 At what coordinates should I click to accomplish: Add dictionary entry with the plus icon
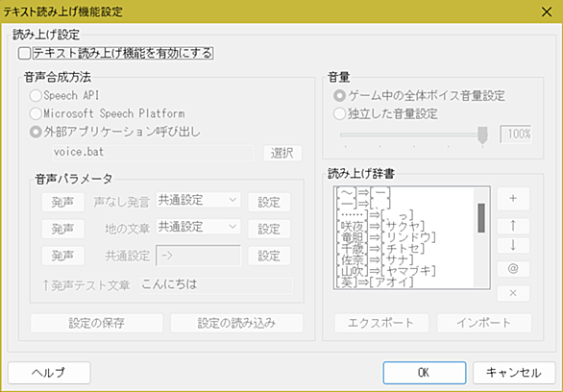point(513,198)
